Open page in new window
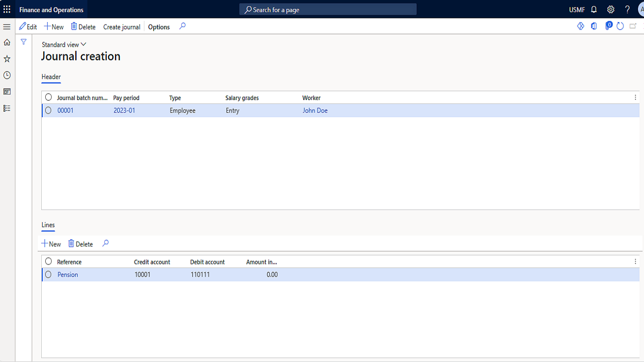 pos(633,26)
